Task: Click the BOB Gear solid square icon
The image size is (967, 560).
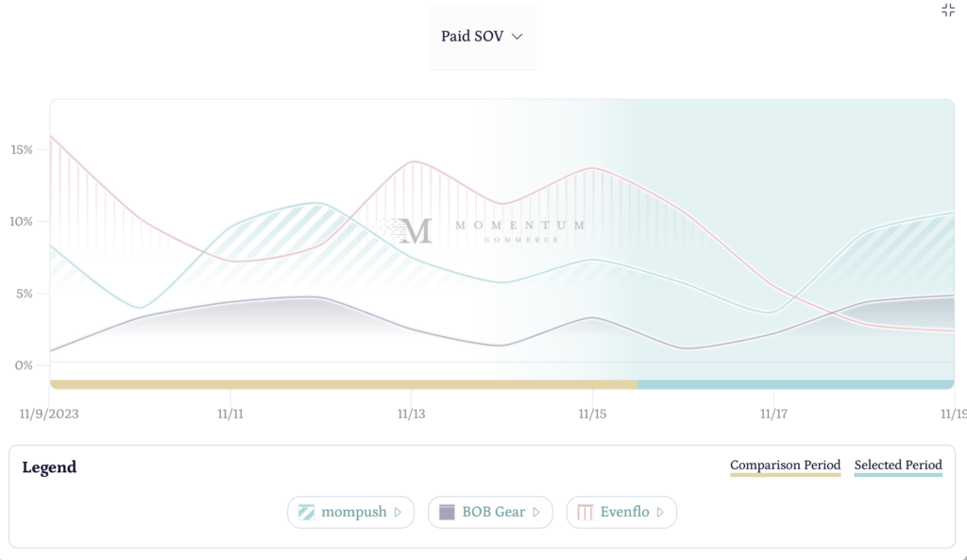Action: point(446,512)
